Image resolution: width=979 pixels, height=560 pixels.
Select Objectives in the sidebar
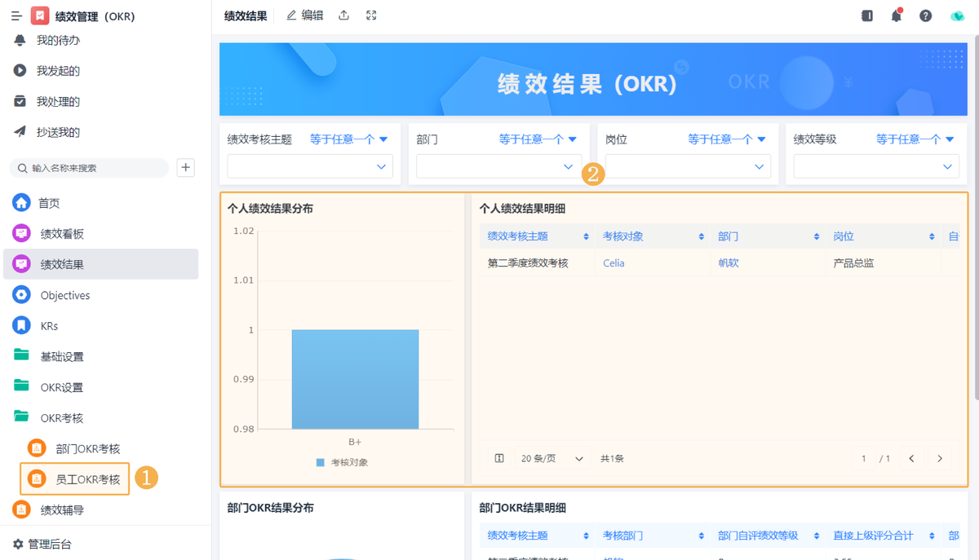[x=65, y=295]
